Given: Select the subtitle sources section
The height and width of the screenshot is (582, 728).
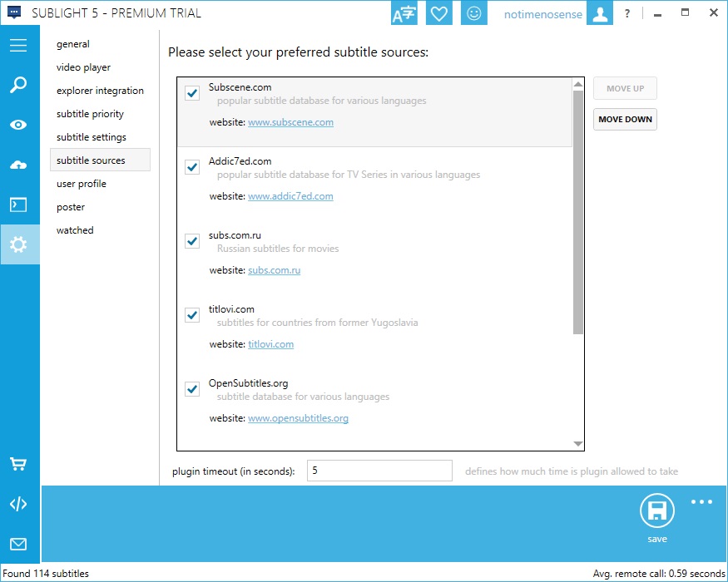Looking at the screenshot, I should tap(101, 160).
